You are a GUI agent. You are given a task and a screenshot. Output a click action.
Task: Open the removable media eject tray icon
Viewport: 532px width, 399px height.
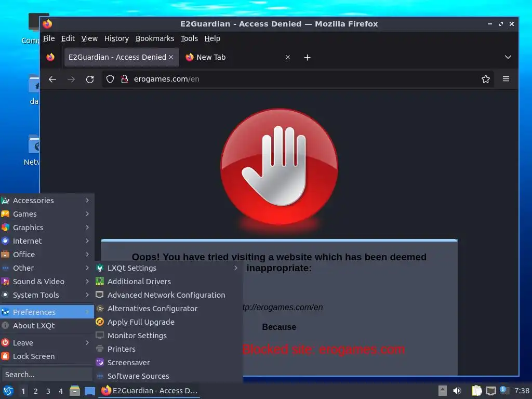coord(442,391)
